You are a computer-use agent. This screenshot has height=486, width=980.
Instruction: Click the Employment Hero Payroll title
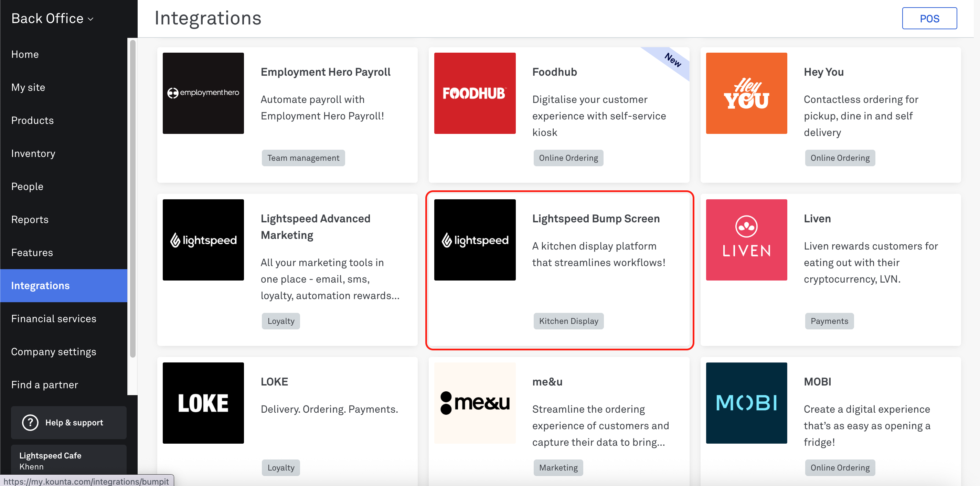coord(325,72)
